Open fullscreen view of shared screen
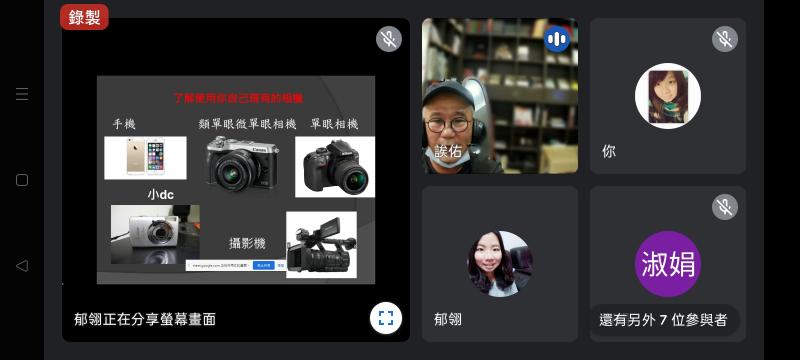The width and height of the screenshot is (800, 360). (386, 318)
